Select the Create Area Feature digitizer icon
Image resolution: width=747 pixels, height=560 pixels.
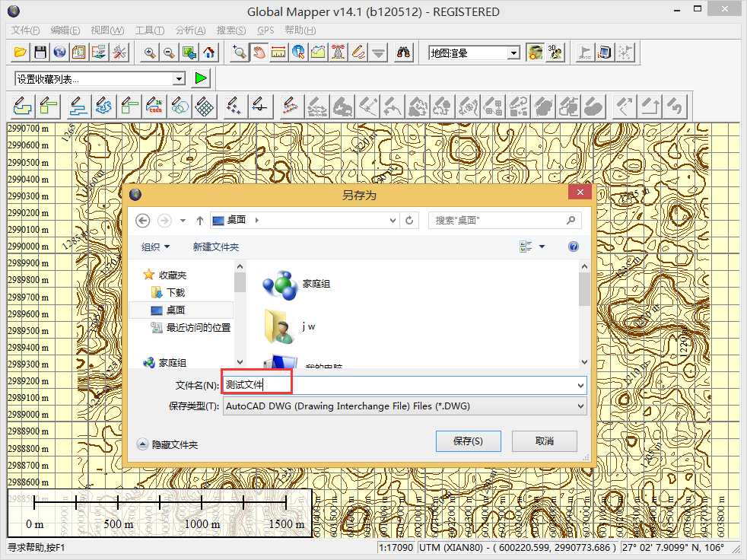(22, 107)
